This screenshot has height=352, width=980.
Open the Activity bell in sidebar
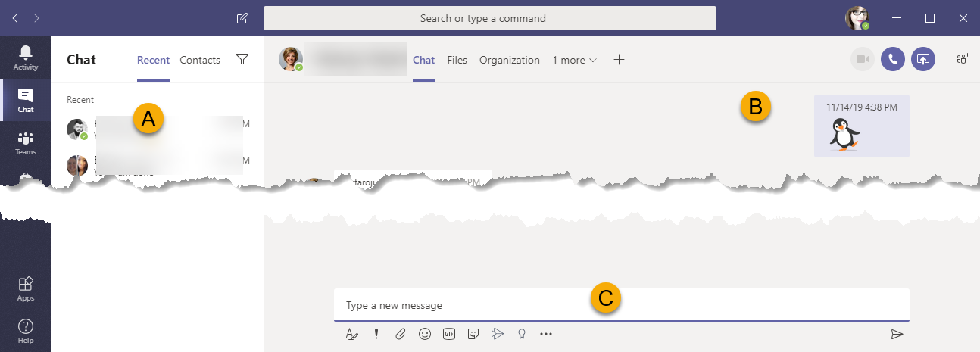coord(26,58)
